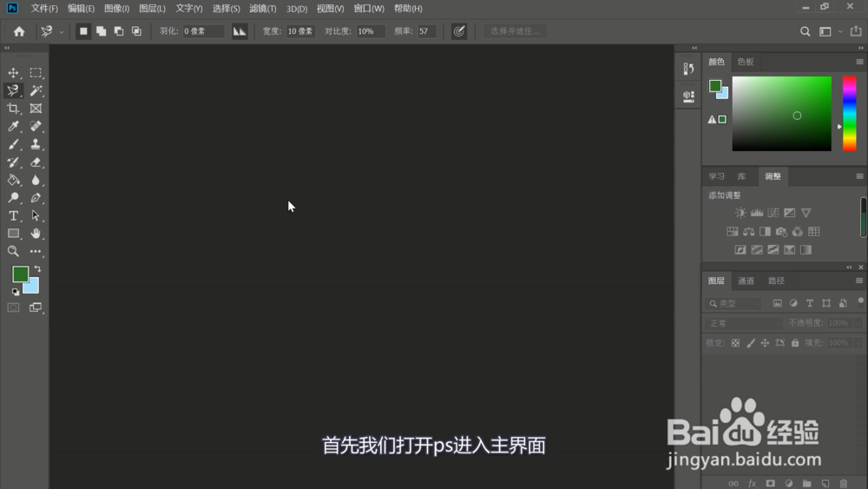Select the Magic Wand tool
The height and width of the screenshot is (489, 868).
click(36, 90)
